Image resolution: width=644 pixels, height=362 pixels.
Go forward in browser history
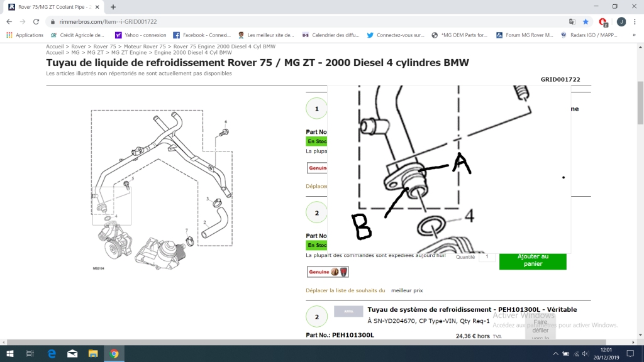coord(23,22)
